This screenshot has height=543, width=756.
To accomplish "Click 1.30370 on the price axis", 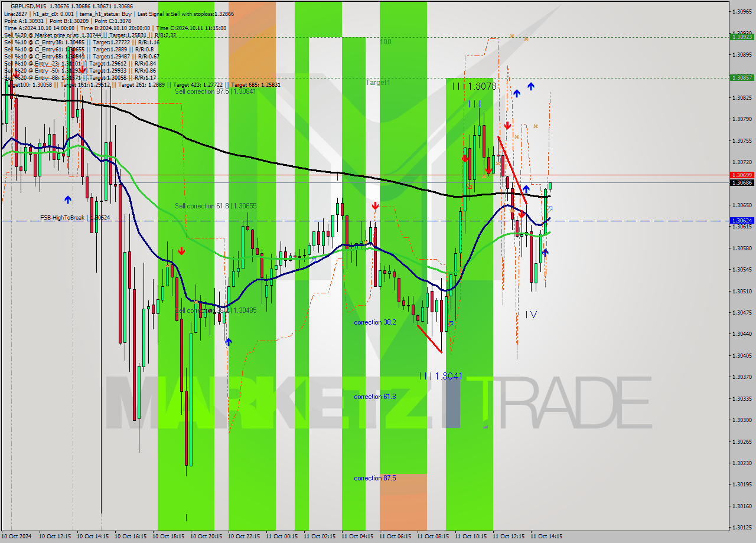I will point(742,377).
